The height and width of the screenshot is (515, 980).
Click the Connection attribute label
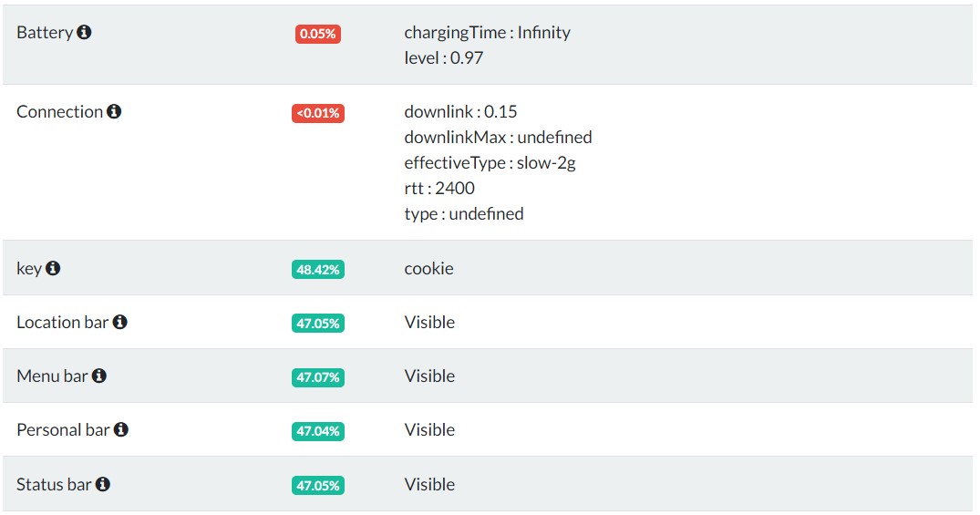[x=59, y=112]
